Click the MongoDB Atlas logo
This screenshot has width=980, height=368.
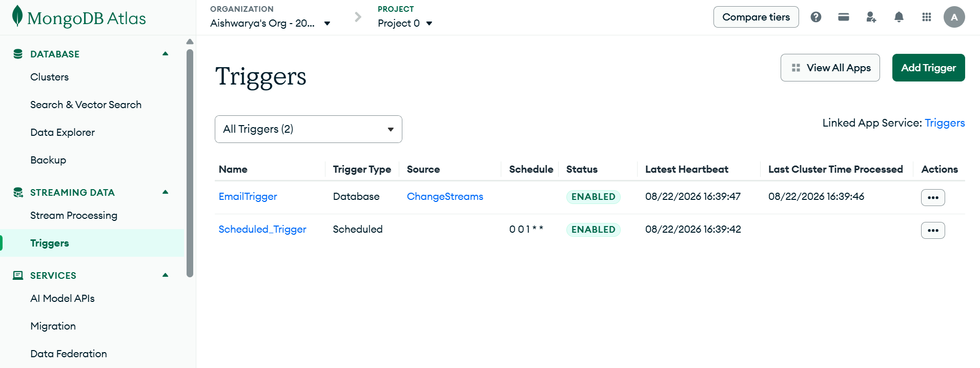pyautogui.click(x=79, y=17)
